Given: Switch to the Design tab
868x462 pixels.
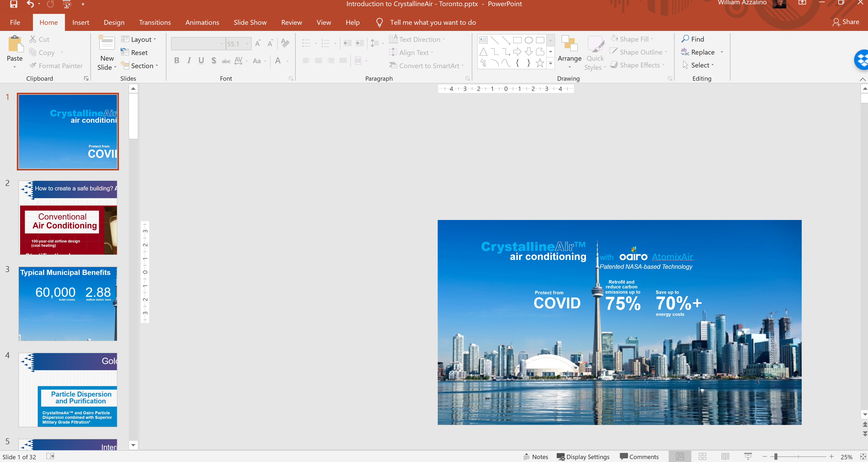Looking at the screenshot, I should tap(114, 22).
